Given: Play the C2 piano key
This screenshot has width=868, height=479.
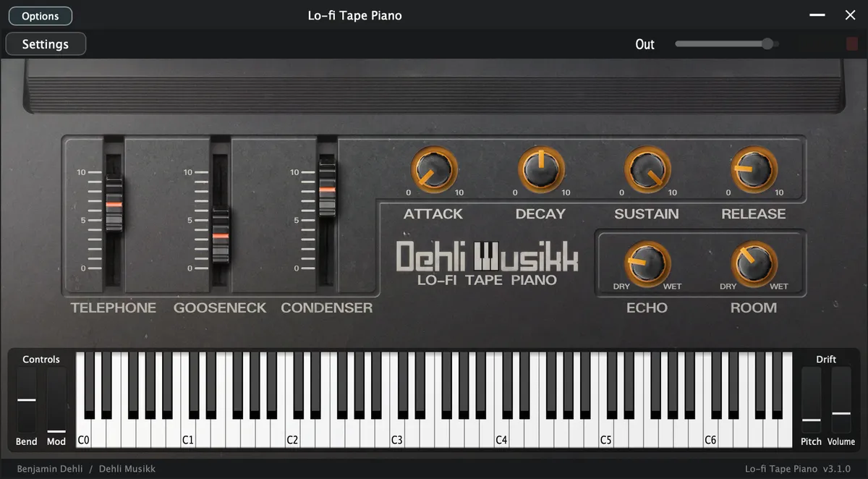Looking at the screenshot, I should pyautogui.click(x=293, y=434).
